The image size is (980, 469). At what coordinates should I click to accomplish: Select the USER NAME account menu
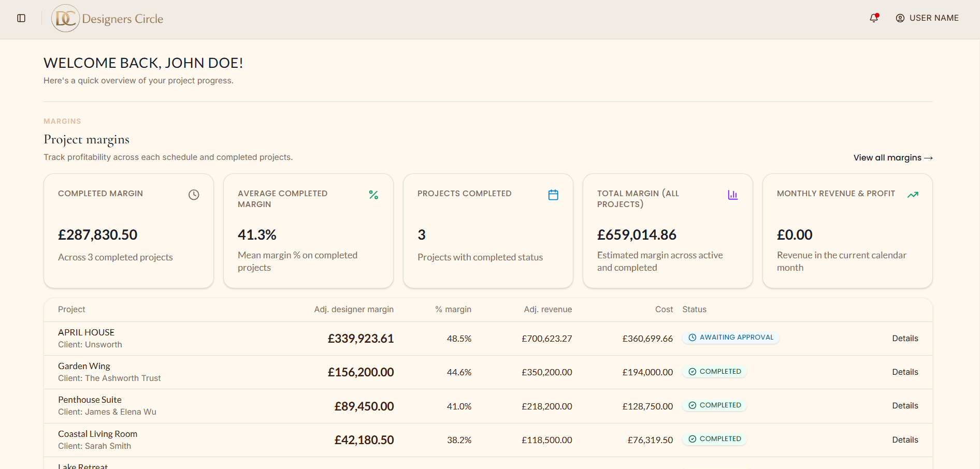pyautogui.click(x=927, y=18)
